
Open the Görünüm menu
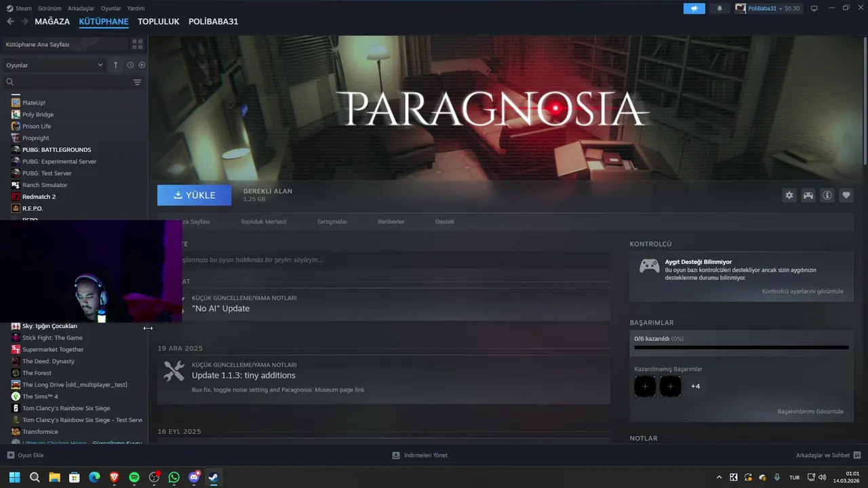[x=50, y=8]
